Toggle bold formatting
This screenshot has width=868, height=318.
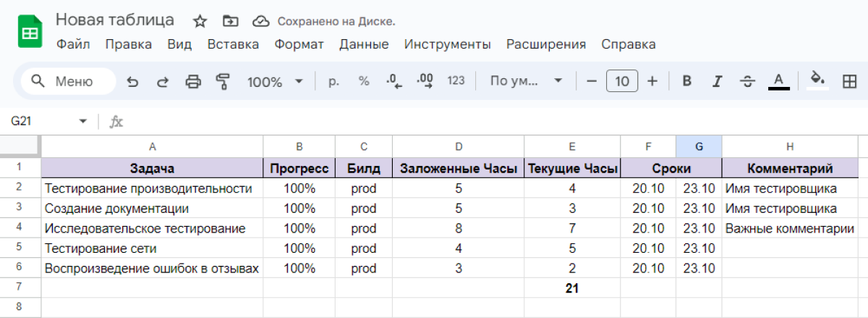pos(687,81)
